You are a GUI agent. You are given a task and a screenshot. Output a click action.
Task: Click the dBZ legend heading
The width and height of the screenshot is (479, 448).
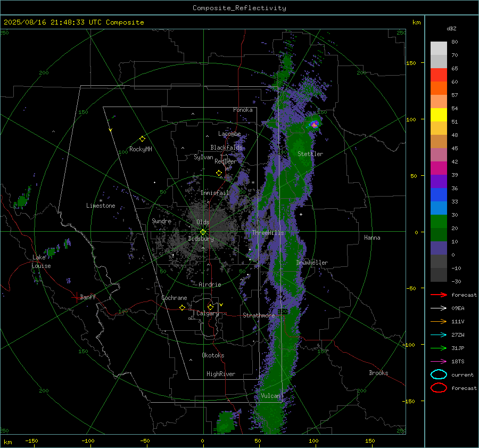(451, 29)
